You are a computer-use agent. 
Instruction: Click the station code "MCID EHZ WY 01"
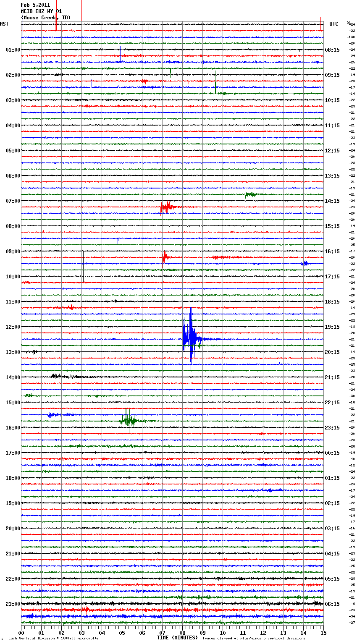41,11
